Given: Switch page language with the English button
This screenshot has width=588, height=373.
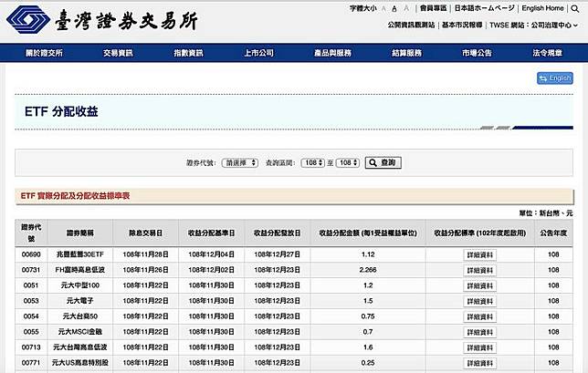Looking at the screenshot, I should tap(555, 78).
